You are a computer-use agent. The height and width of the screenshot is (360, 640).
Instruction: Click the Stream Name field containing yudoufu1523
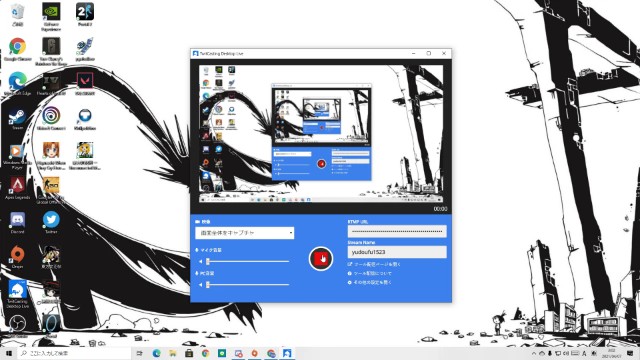pos(397,252)
